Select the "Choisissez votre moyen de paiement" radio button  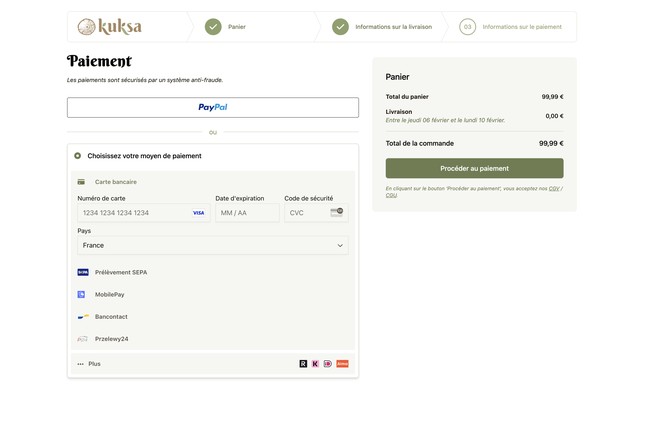[77, 156]
